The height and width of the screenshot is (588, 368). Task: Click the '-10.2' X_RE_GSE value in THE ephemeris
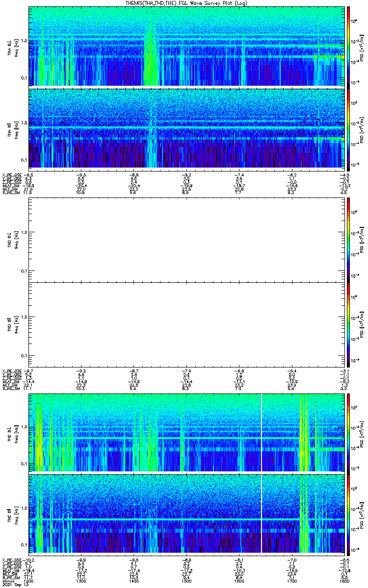point(29,560)
